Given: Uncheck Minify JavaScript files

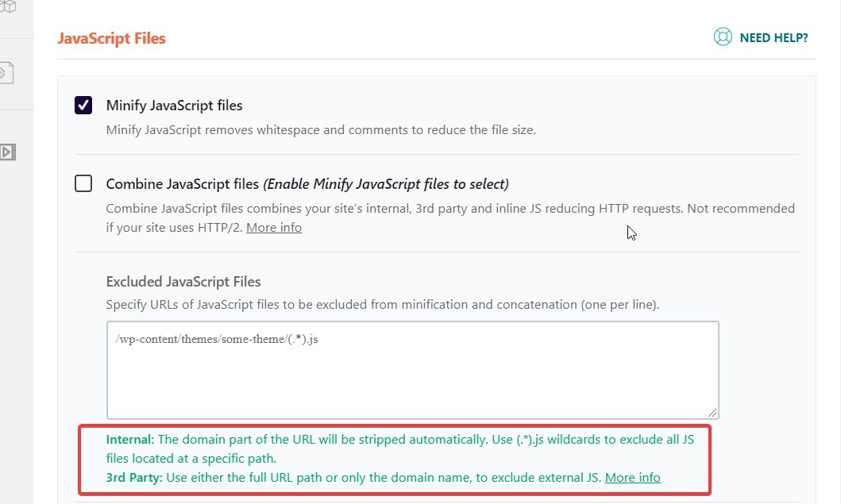Looking at the screenshot, I should (83, 105).
